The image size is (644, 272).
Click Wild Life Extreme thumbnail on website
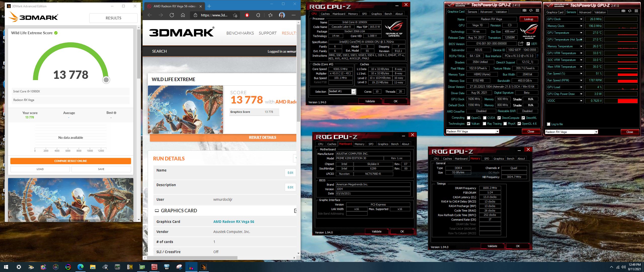pyautogui.click(x=185, y=110)
